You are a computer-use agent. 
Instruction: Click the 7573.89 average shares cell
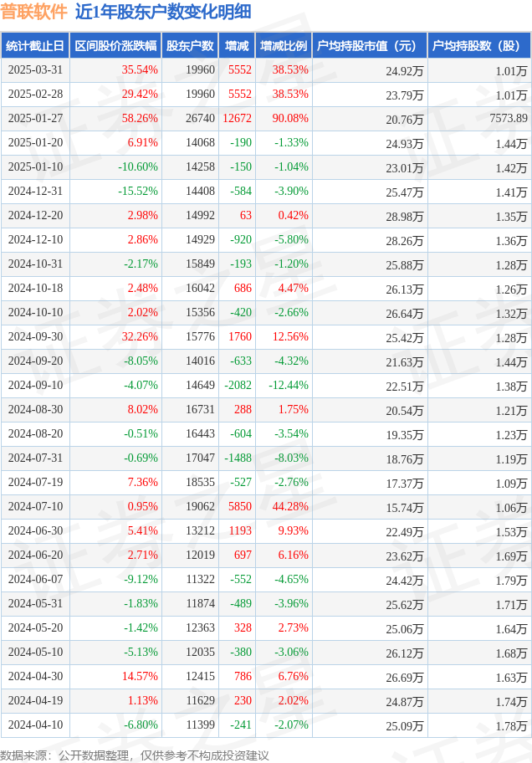(509, 118)
